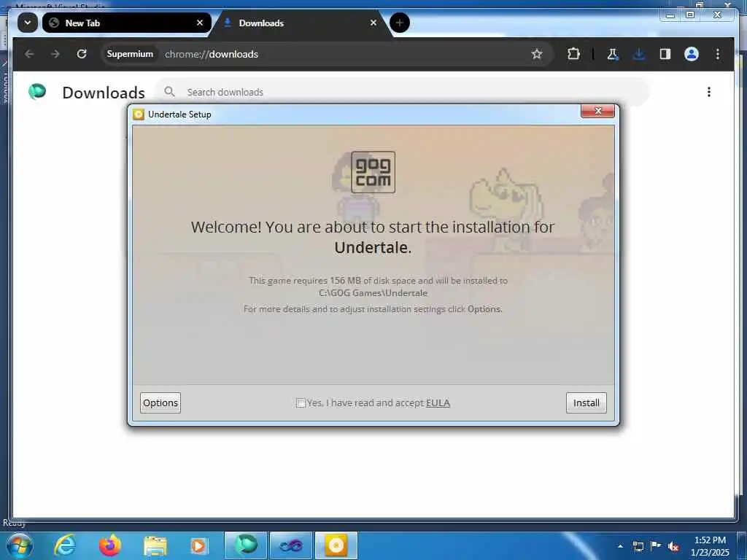747x560 pixels.
Task: Click the New Tab favicon
Action: click(x=54, y=23)
